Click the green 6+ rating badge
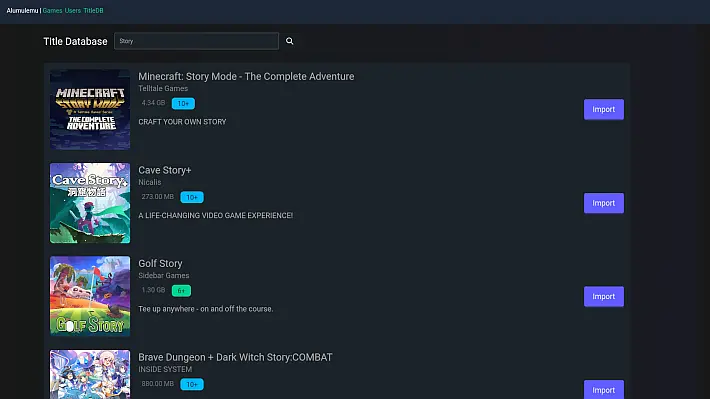 [181, 291]
